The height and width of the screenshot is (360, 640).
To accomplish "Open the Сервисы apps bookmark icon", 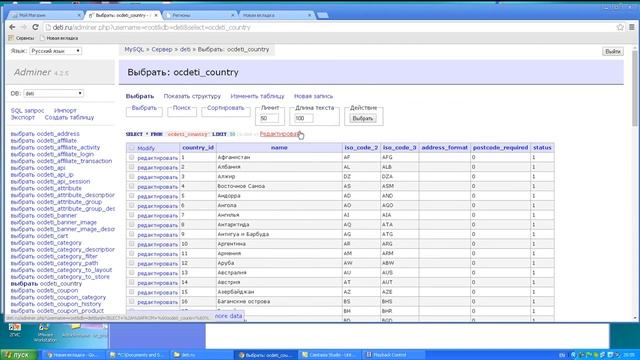I will pos(11,38).
